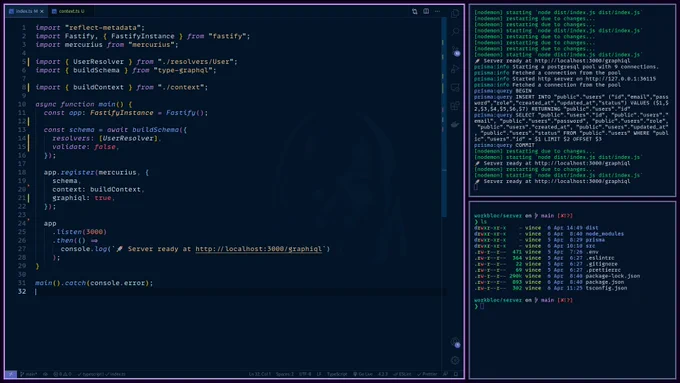This screenshot has height=383, width=680.
Task: Click the 'prisma' directory in the terminal listing
Action: pyautogui.click(x=595, y=240)
